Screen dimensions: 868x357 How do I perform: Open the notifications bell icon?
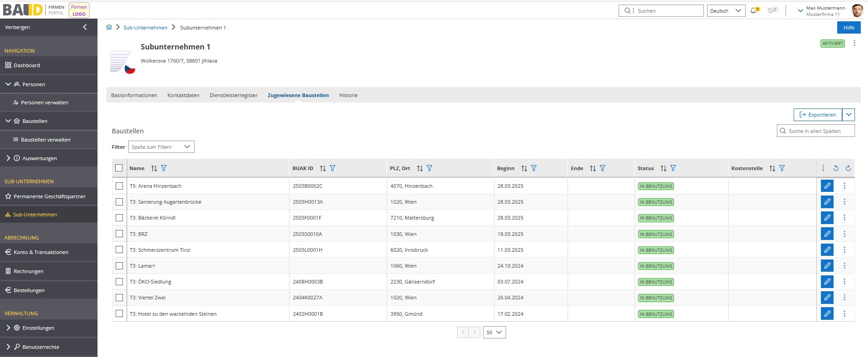754,10
